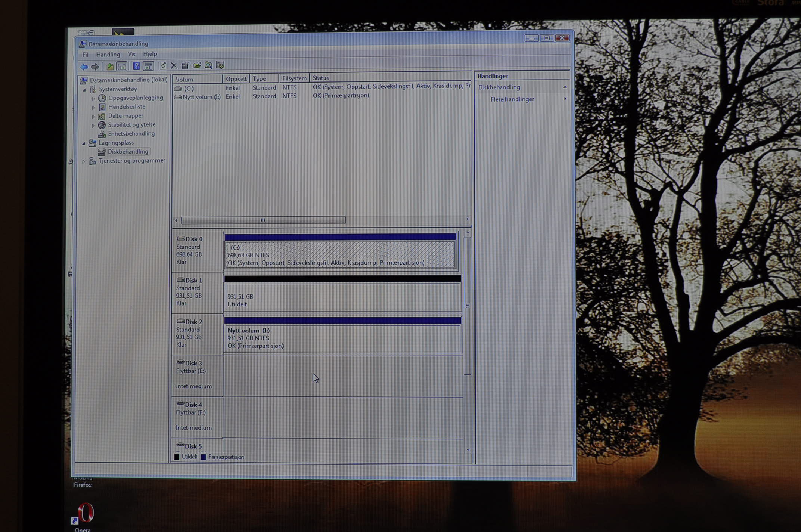Image resolution: width=801 pixels, height=532 pixels.
Task: Select the Nytt volum (I:) list row
Action: click(x=322, y=96)
